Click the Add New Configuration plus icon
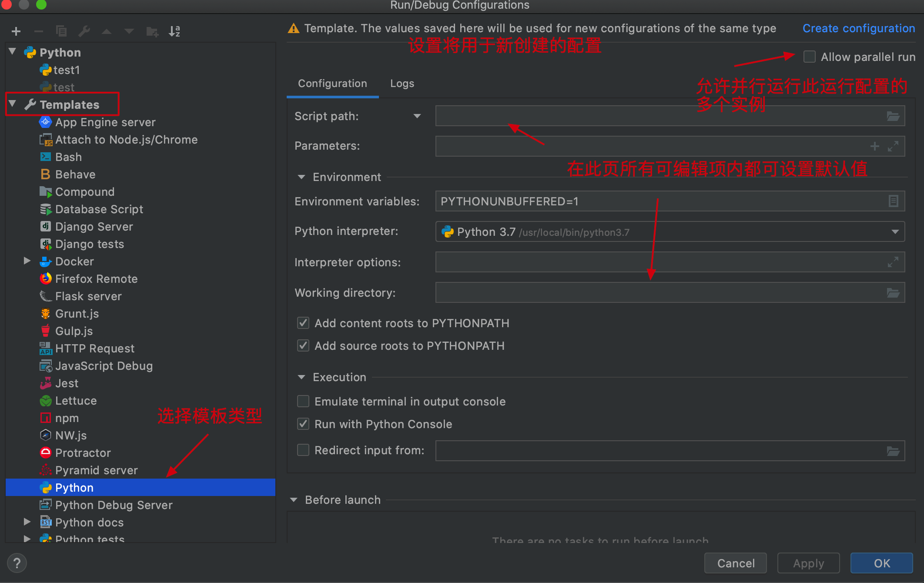Viewport: 924px width, 583px height. (16, 31)
